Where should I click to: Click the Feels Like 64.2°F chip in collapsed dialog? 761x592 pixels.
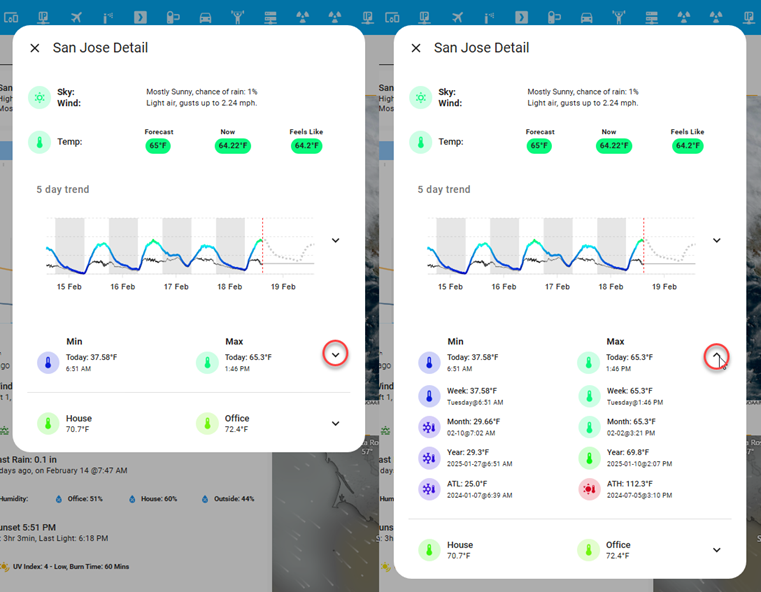tap(306, 146)
